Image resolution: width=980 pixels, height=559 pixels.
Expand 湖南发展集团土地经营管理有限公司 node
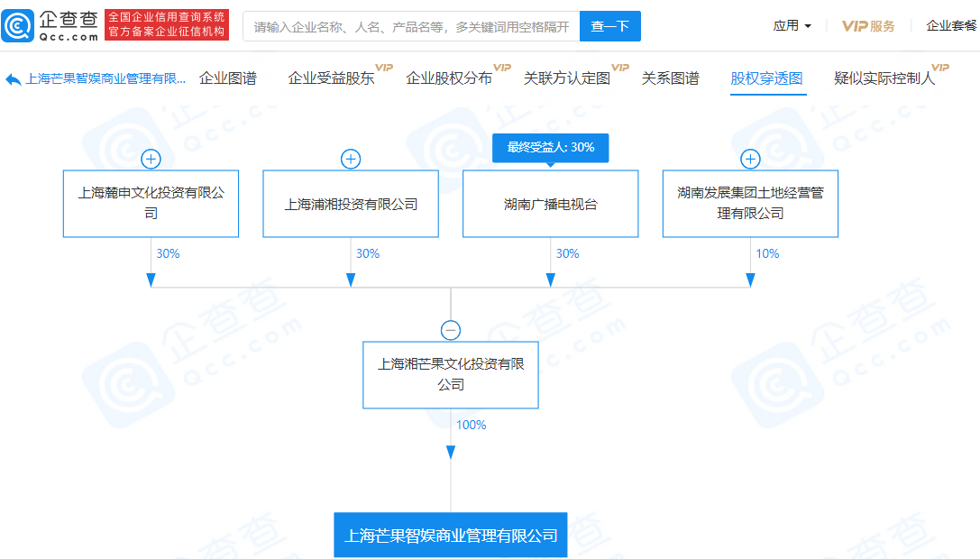(x=750, y=158)
